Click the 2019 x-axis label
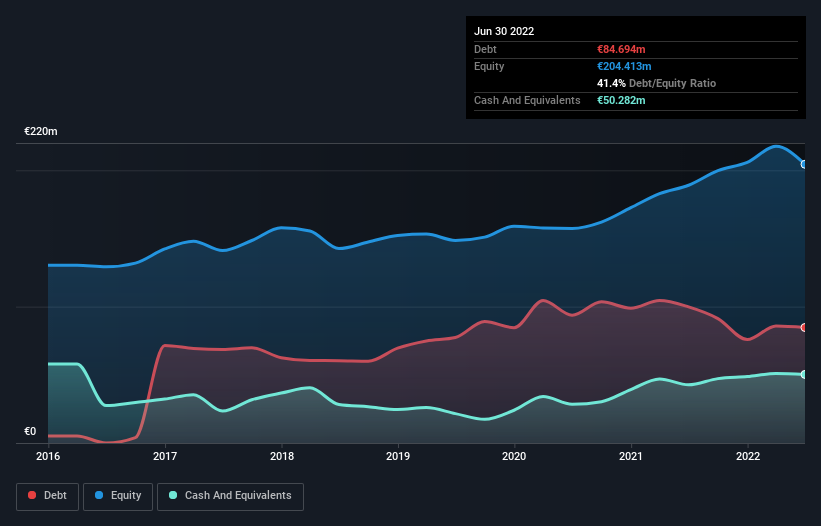 398,456
